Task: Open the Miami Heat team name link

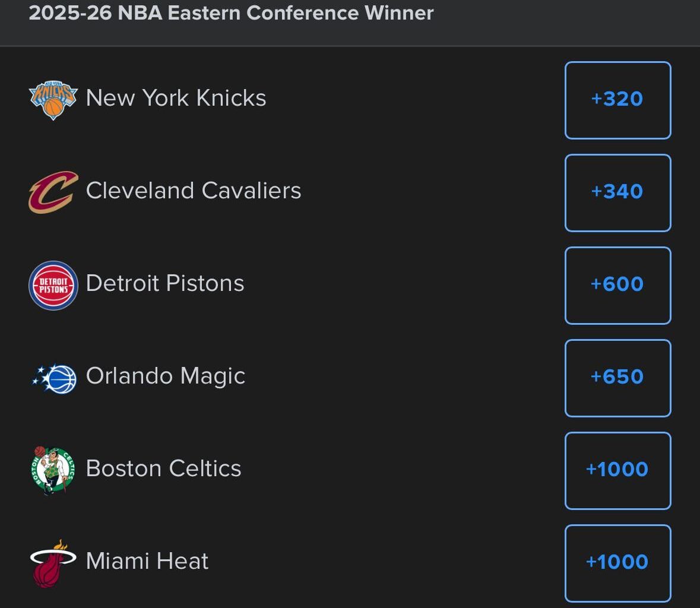Action: click(x=147, y=560)
